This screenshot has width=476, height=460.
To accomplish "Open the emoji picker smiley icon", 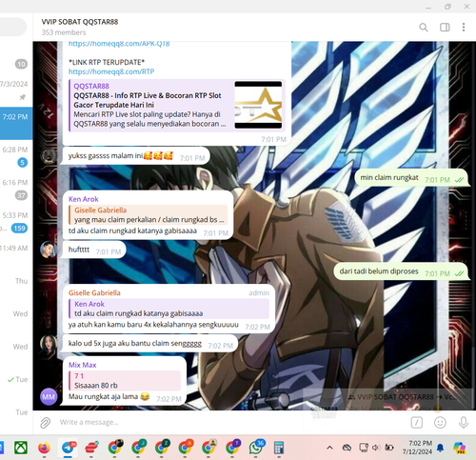I will (x=440, y=423).
